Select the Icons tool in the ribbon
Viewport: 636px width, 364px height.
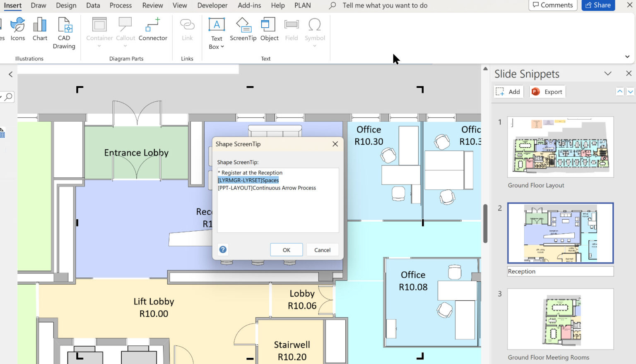pos(17,29)
